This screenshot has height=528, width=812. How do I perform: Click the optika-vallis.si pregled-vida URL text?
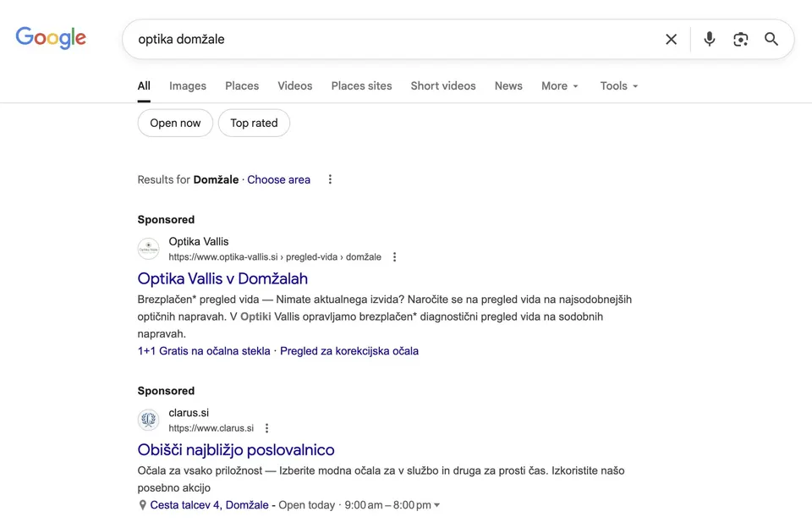275,257
